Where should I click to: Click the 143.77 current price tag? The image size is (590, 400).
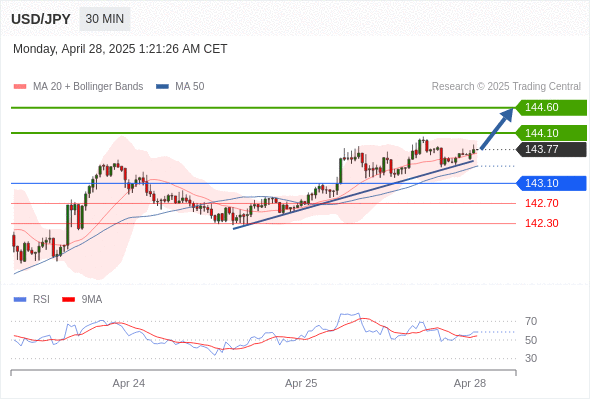pyautogui.click(x=551, y=149)
